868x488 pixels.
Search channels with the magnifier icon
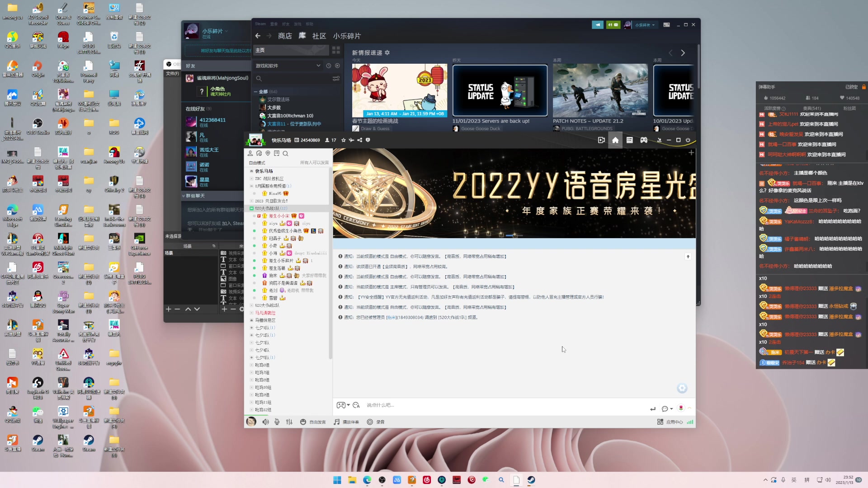[285, 154]
